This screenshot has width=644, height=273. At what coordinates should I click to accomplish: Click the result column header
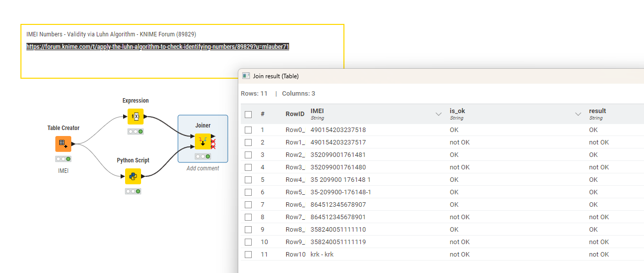click(x=597, y=111)
